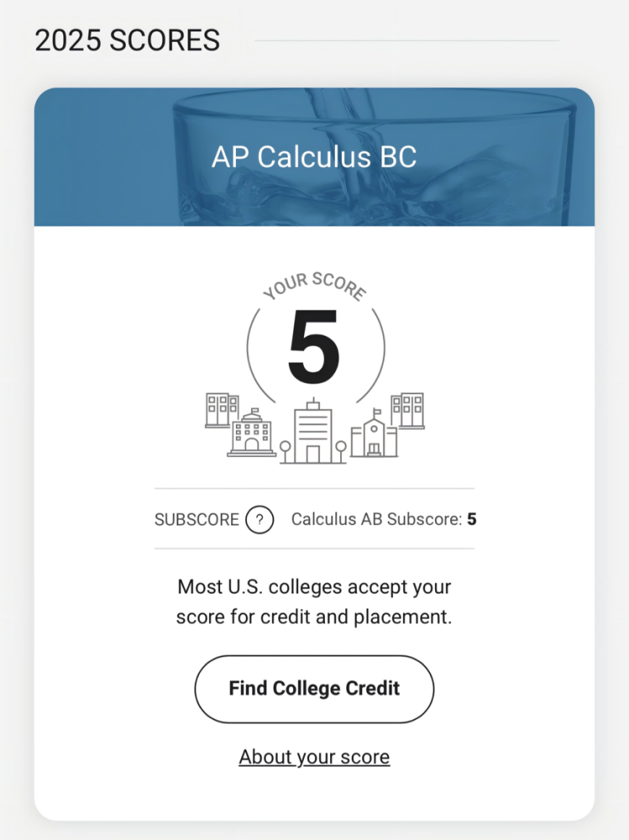Open the About your score link
Image resolution: width=629 pixels, height=840 pixels.
(x=314, y=757)
